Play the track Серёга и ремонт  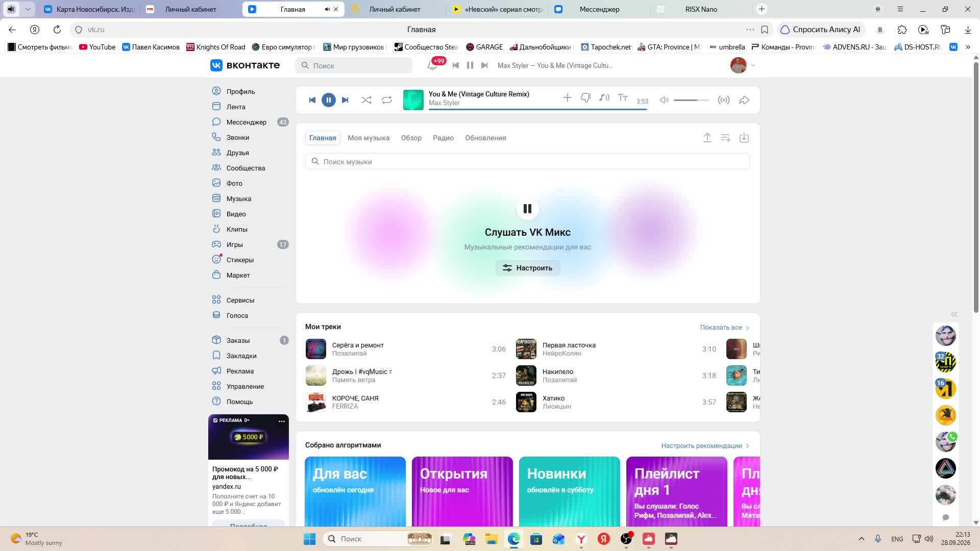[x=406, y=349]
